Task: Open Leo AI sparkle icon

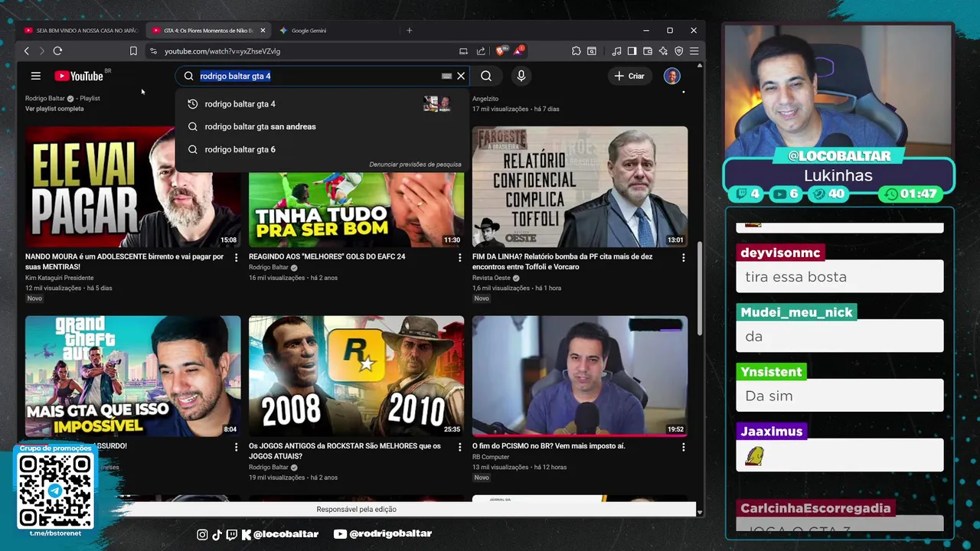Action: click(x=663, y=51)
